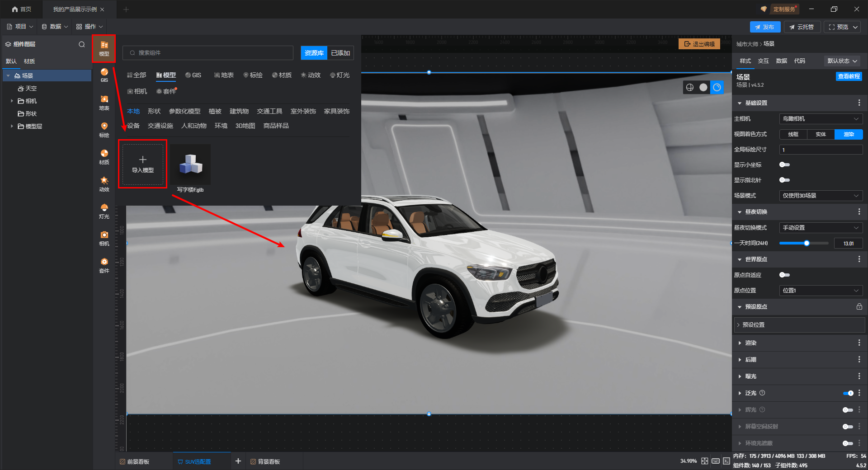Image resolution: width=868 pixels, height=470 pixels.
Task: Click the 昼夜切换 more options dots
Action: (859, 211)
